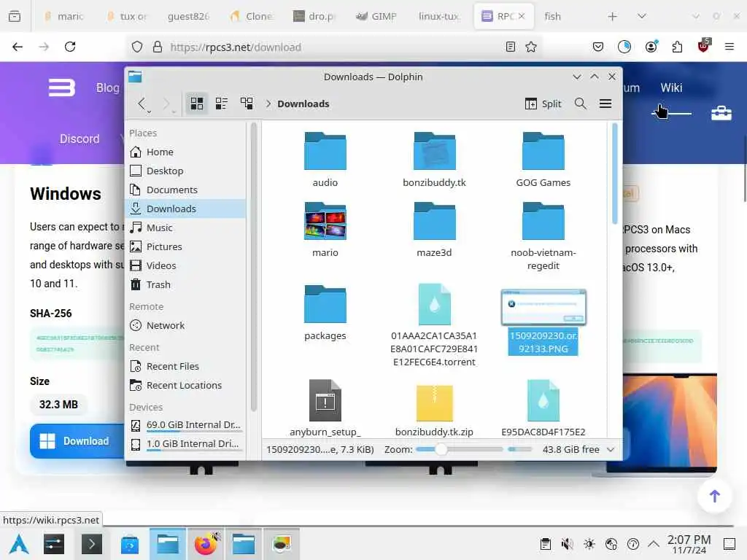The image size is (747, 560).
Task: Select the bonzibuddy.tk.zip archive
Action: pos(434,410)
